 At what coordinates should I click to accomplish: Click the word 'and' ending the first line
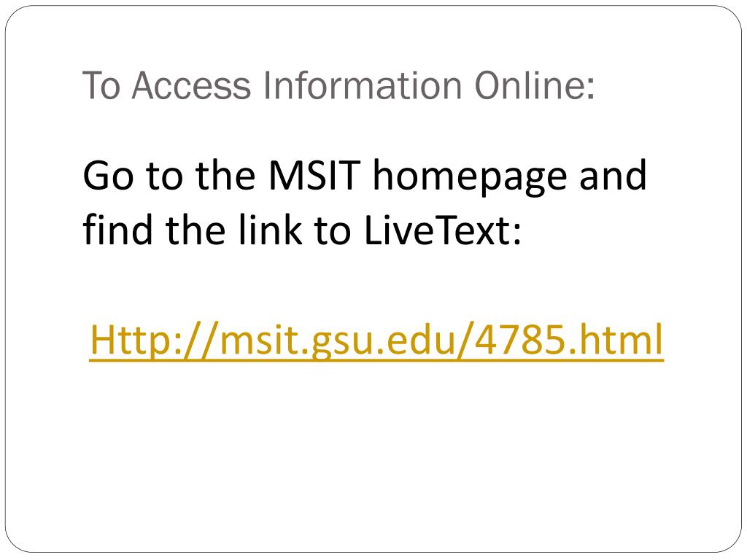point(613,175)
